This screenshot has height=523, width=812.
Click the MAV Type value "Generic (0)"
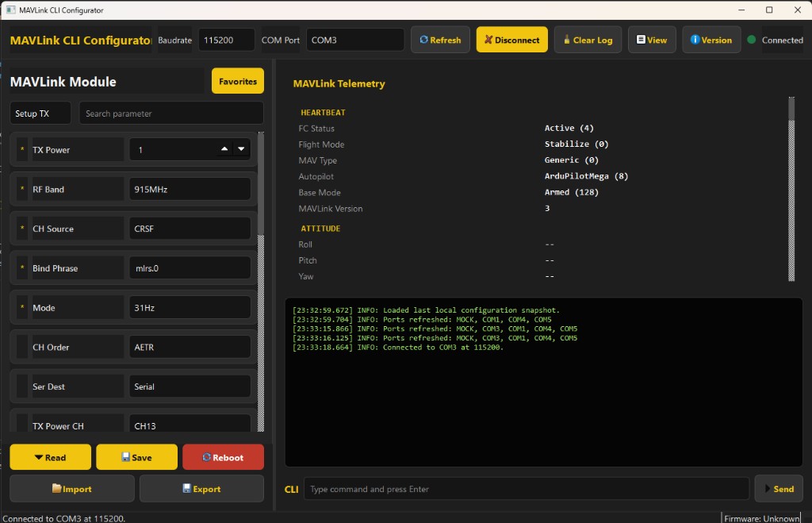[571, 160]
